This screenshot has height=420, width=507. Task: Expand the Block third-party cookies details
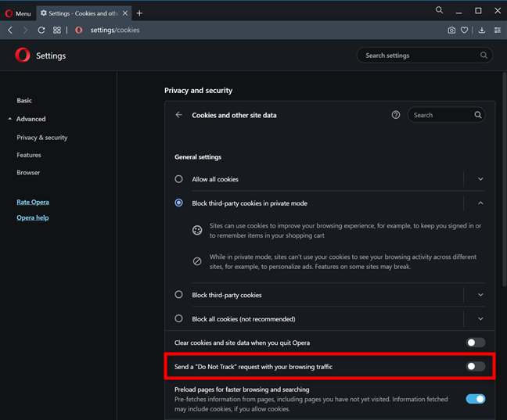480,295
